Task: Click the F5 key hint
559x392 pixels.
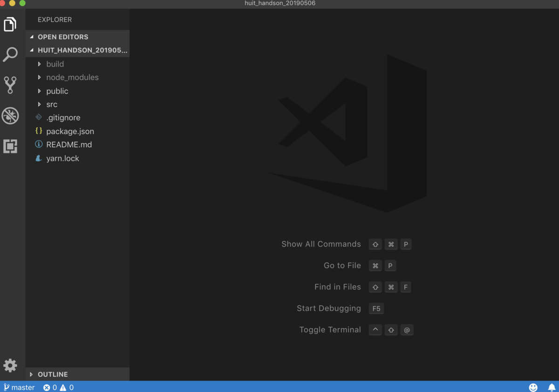Action: [x=376, y=309]
